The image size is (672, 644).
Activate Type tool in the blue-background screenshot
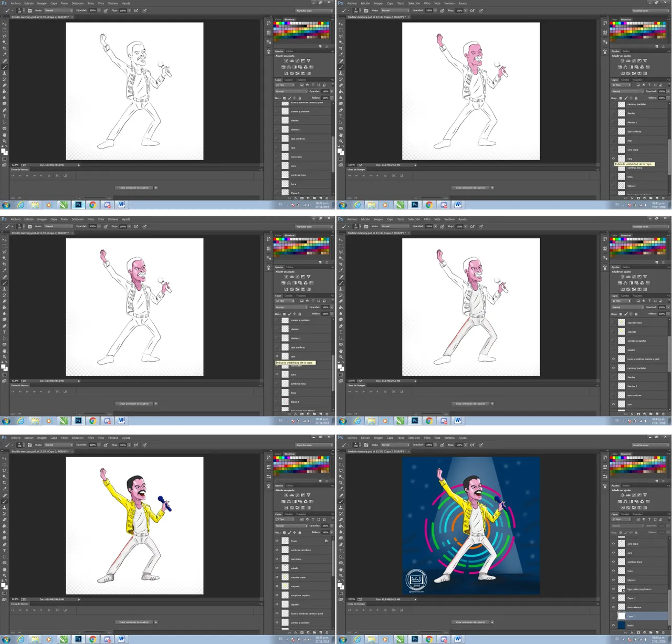click(x=341, y=551)
